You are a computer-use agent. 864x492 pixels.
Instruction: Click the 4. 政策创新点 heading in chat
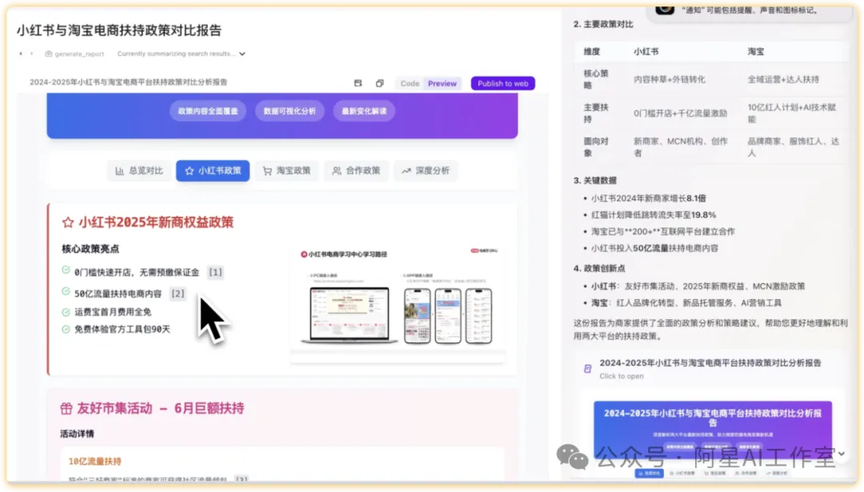pyautogui.click(x=599, y=268)
